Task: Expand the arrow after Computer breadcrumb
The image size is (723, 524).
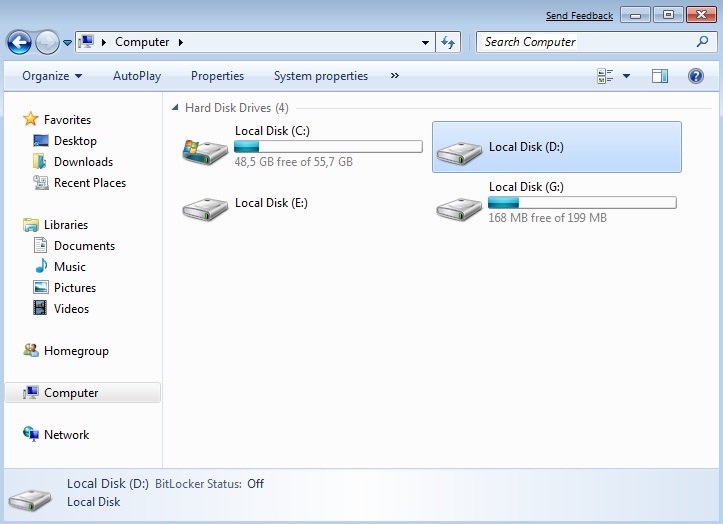Action: (x=181, y=42)
